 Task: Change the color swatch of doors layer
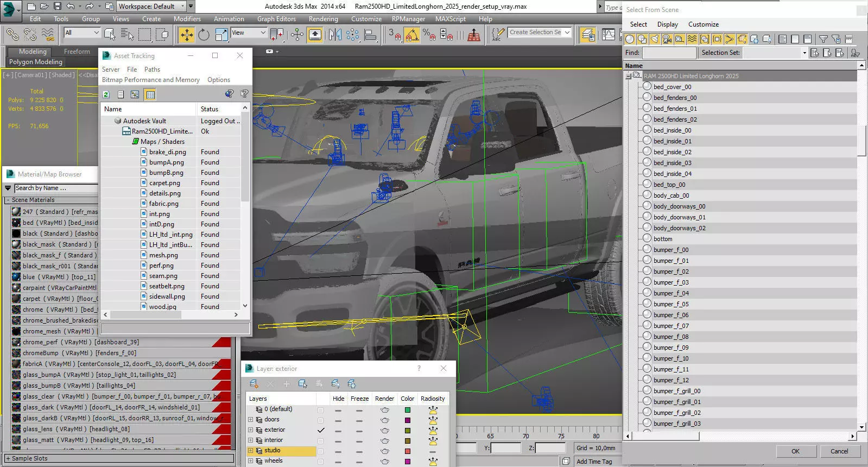(408, 420)
